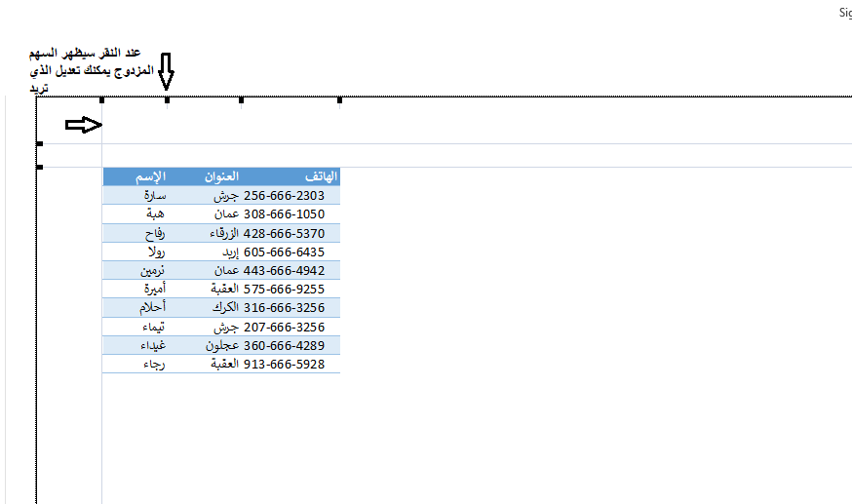
Task: Click phone number 605-666-6435
Action: [x=285, y=252]
